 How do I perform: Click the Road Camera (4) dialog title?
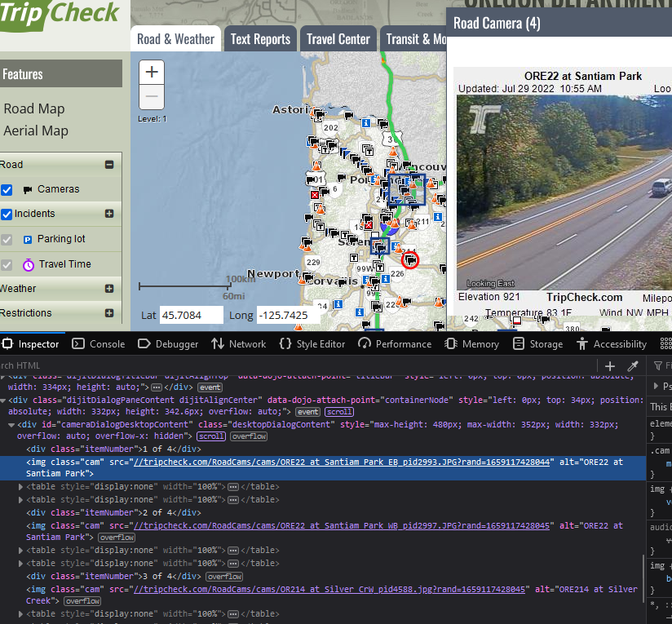click(x=497, y=23)
